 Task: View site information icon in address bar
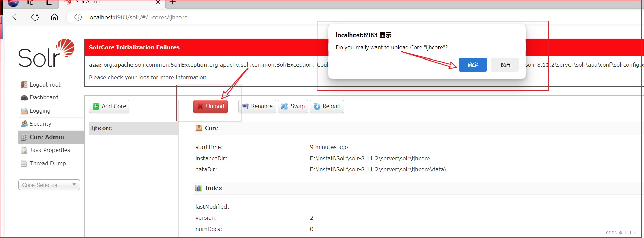(78, 17)
